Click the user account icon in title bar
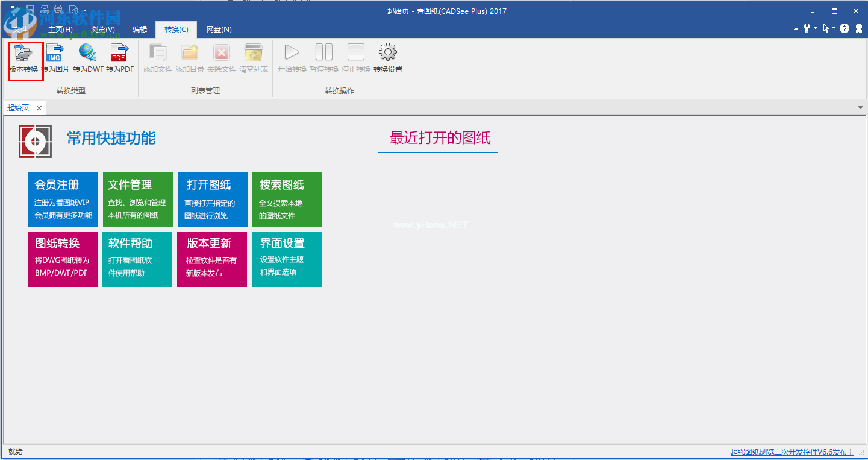868x460 pixels. click(858, 28)
